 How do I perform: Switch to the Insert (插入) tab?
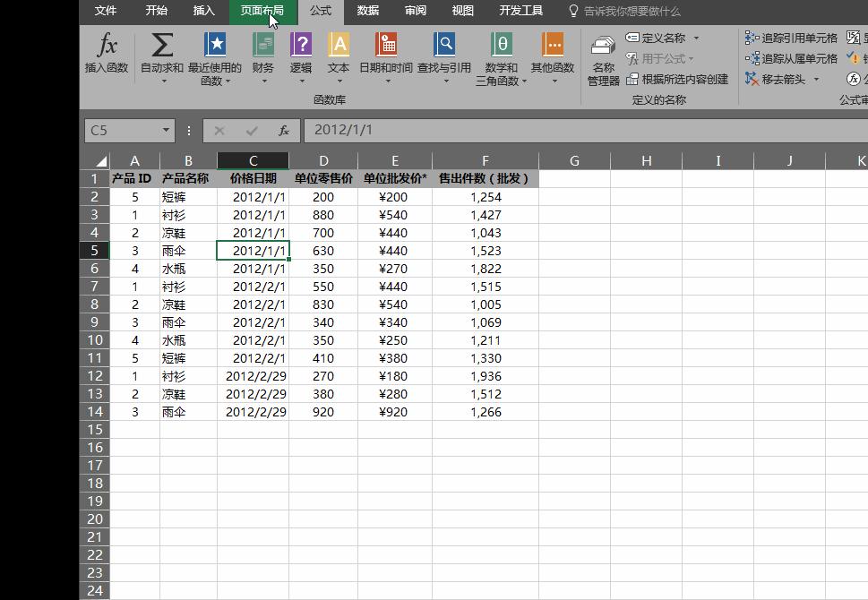coord(203,11)
